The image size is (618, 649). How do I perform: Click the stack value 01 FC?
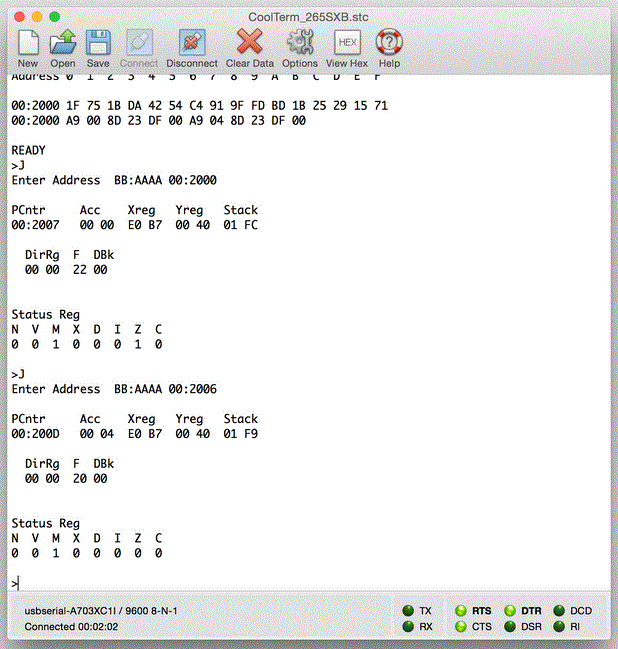point(240,225)
